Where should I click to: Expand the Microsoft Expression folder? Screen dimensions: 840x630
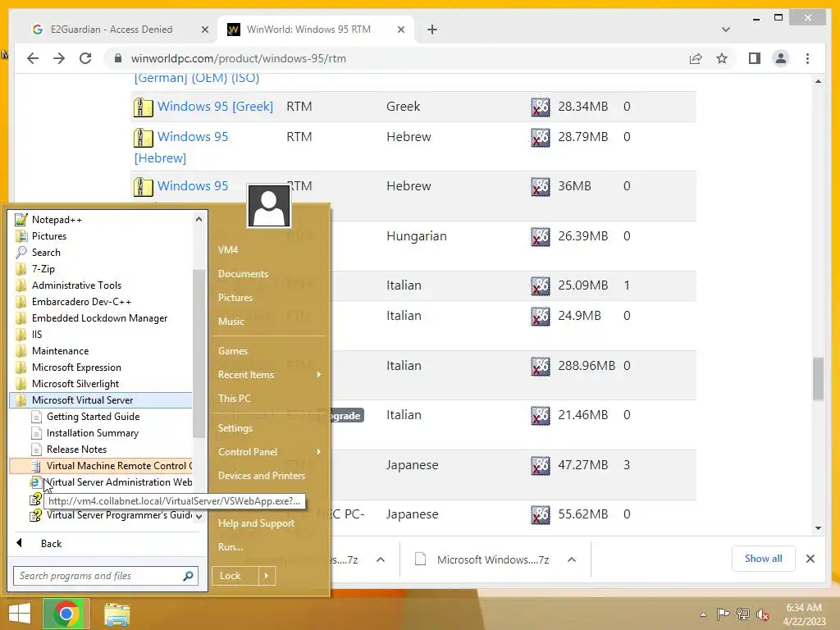click(76, 367)
